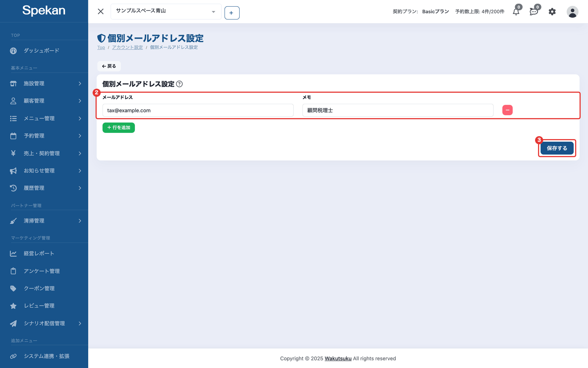Screen dimensions: 588x368
Task: Open the settings gear icon
Action: 552,12
